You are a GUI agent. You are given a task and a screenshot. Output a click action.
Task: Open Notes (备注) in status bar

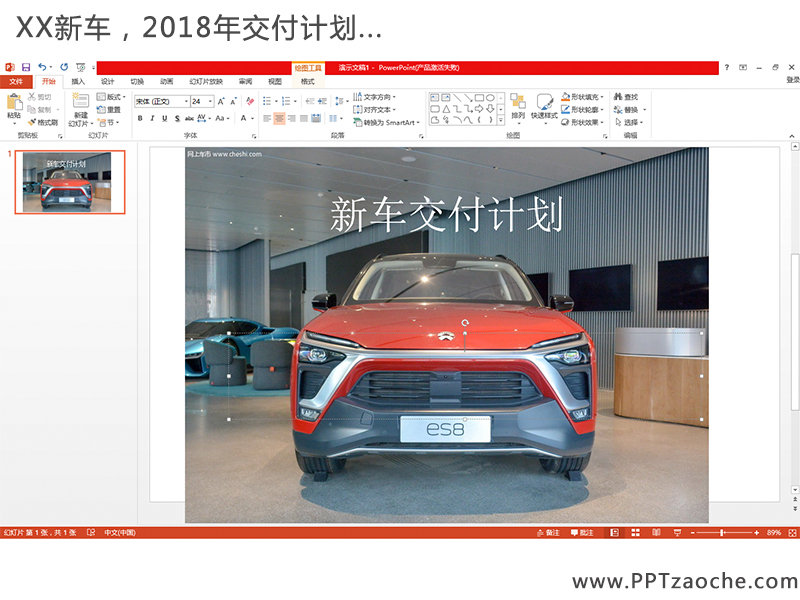pos(548,533)
